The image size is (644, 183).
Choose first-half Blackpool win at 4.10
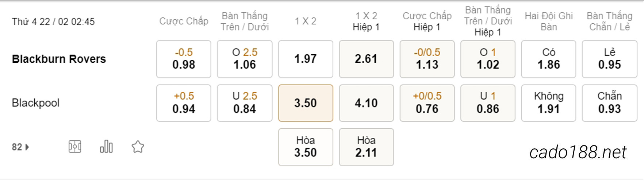pos(366,103)
